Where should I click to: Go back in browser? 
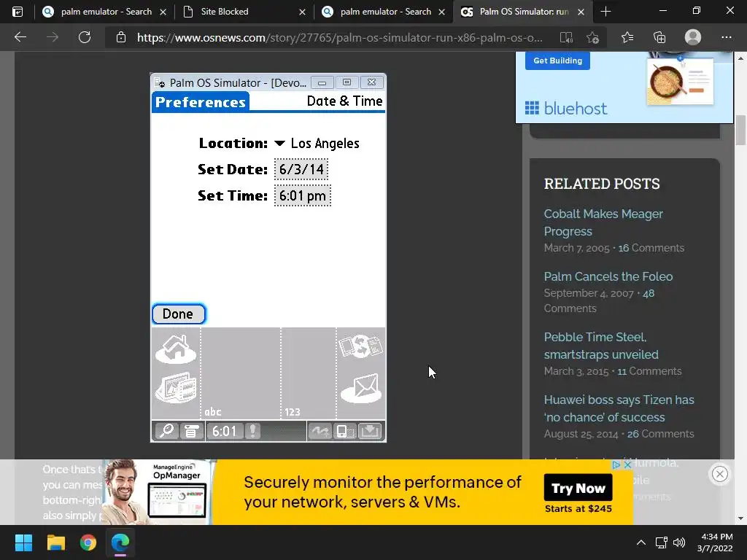pos(20,37)
